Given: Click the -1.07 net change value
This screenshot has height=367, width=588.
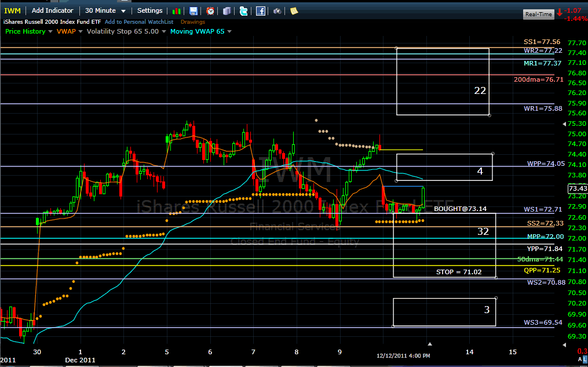Looking at the screenshot, I should 572,10.
